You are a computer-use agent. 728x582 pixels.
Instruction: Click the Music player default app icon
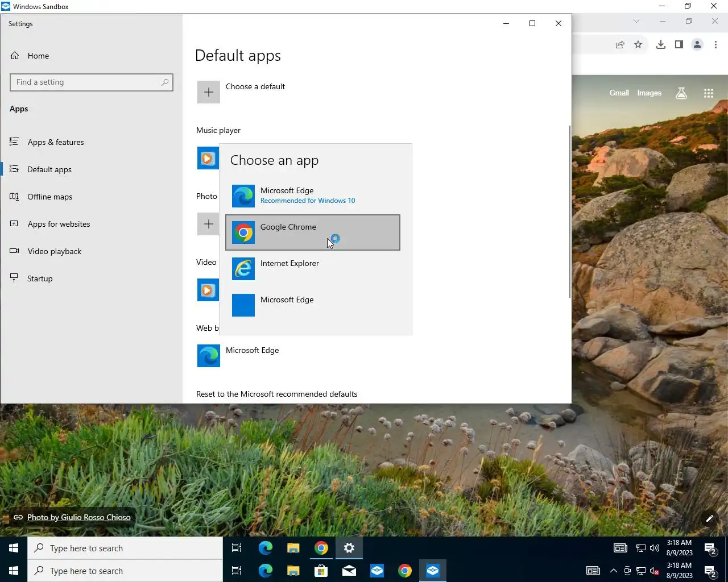(x=208, y=158)
